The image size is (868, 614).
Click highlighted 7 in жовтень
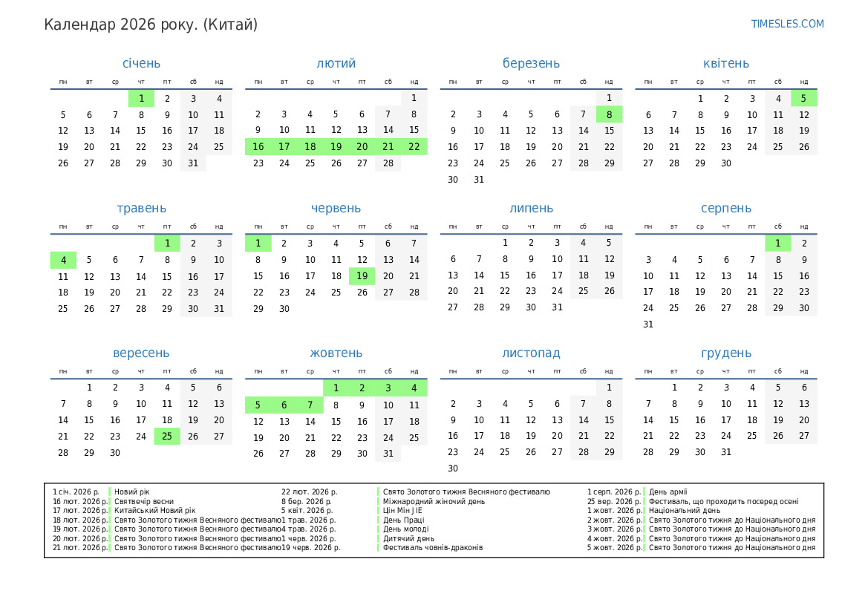310,405
